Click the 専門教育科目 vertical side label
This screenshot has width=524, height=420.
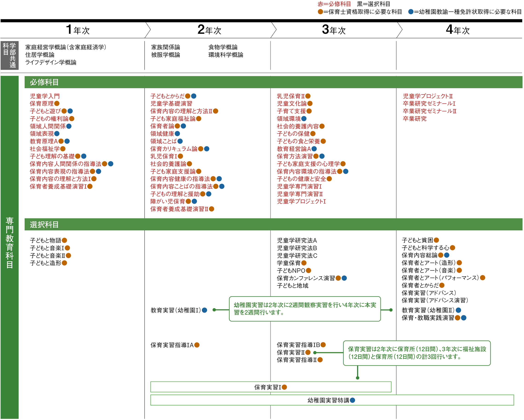tap(9, 243)
